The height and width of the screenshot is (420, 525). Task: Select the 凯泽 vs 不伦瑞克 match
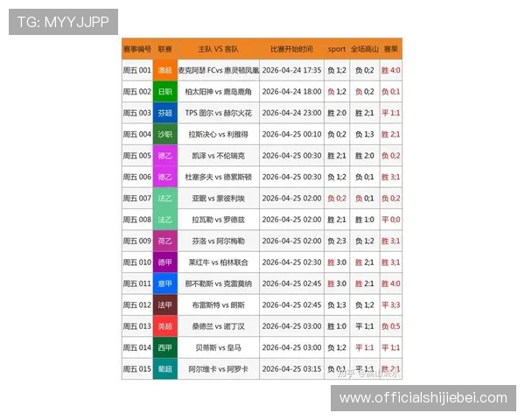[x=218, y=156]
